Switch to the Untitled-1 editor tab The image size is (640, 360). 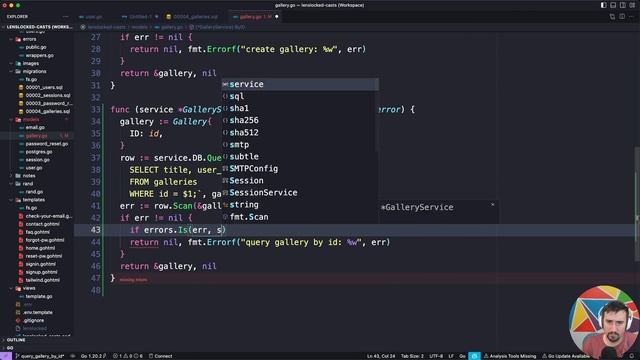pyautogui.click(x=140, y=17)
